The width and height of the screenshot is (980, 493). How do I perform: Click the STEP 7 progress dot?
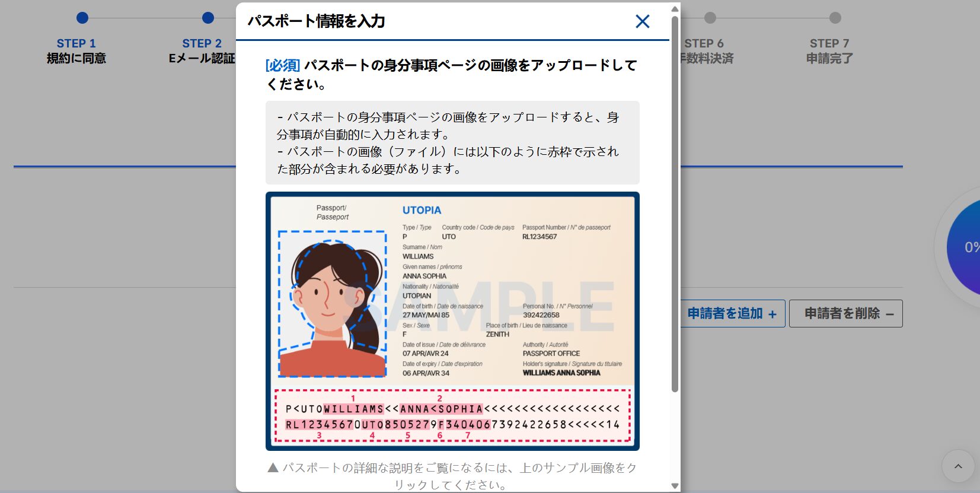(835, 18)
